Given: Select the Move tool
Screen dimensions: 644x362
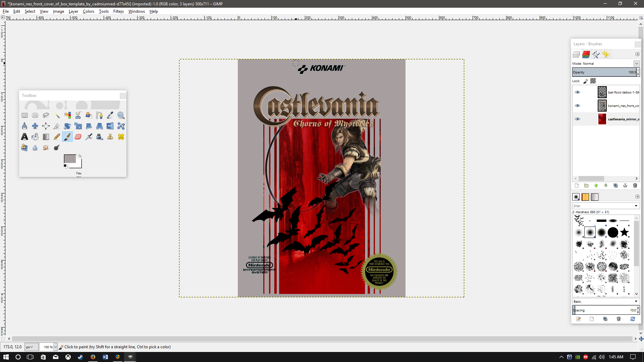Looking at the screenshot, I should tap(35, 126).
